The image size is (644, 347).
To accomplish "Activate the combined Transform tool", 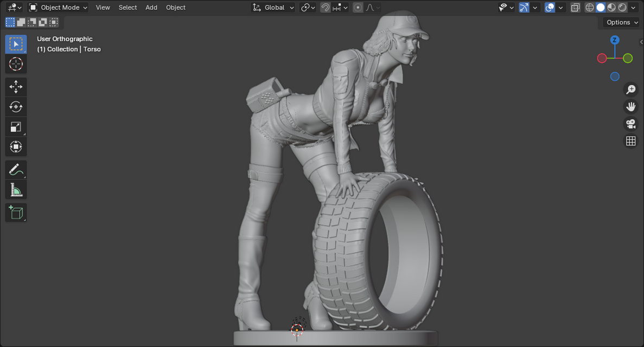I will 16,146.
